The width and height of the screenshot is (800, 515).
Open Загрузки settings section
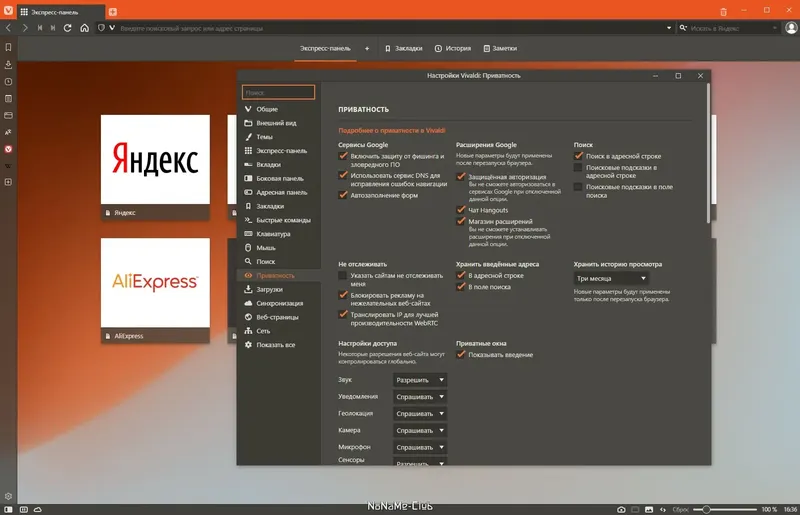279,289
